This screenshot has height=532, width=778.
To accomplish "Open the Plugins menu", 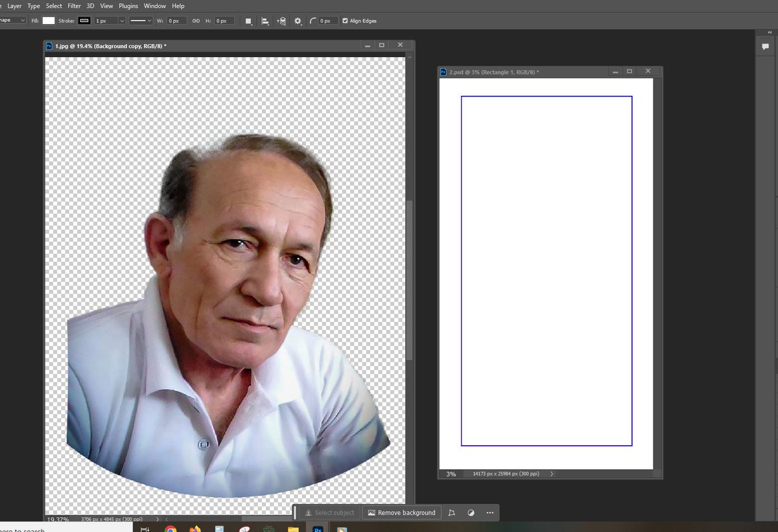I will 128,6.
